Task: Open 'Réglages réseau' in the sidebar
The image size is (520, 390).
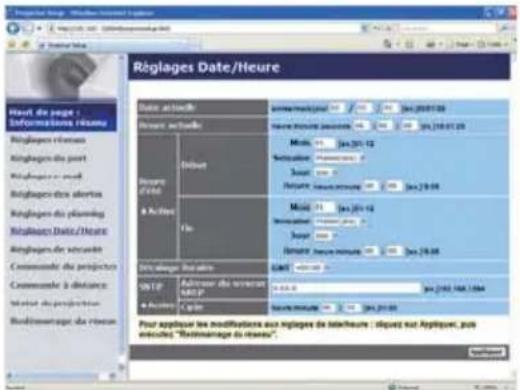Action: [x=48, y=140]
